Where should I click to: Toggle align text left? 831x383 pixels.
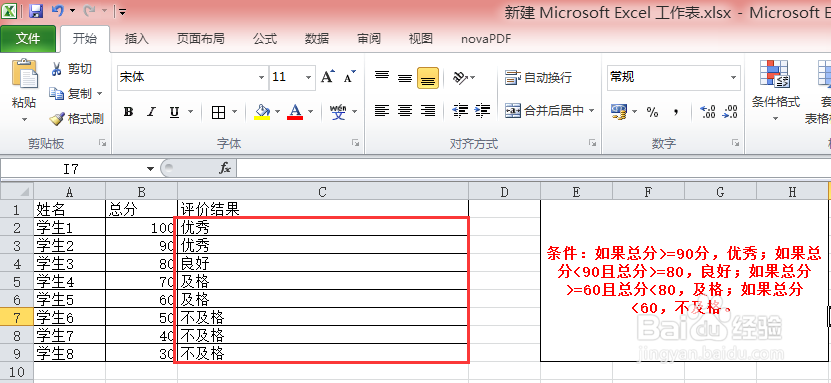click(382, 111)
